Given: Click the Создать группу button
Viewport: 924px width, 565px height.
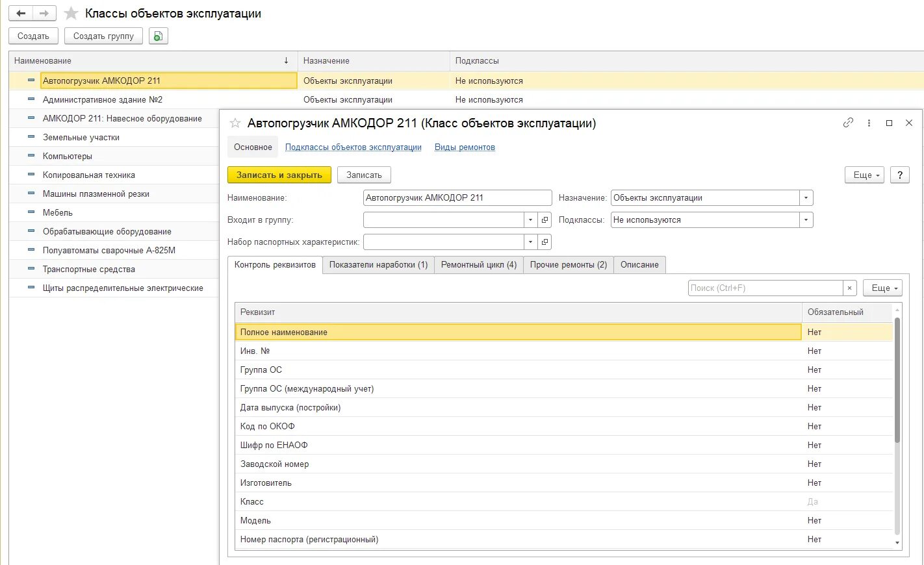Looking at the screenshot, I should (103, 36).
